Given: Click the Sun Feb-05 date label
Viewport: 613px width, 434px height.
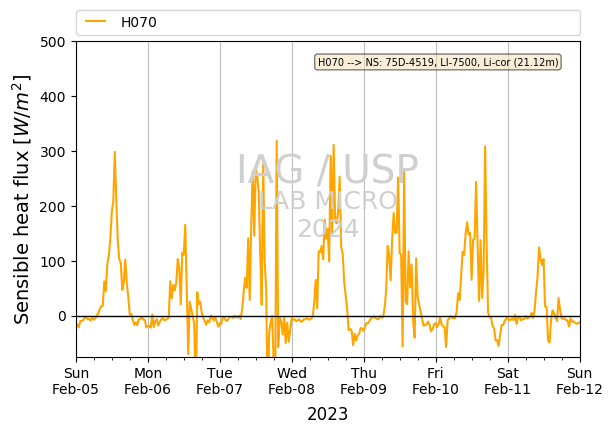Looking at the screenshot, I should (75, 381).
